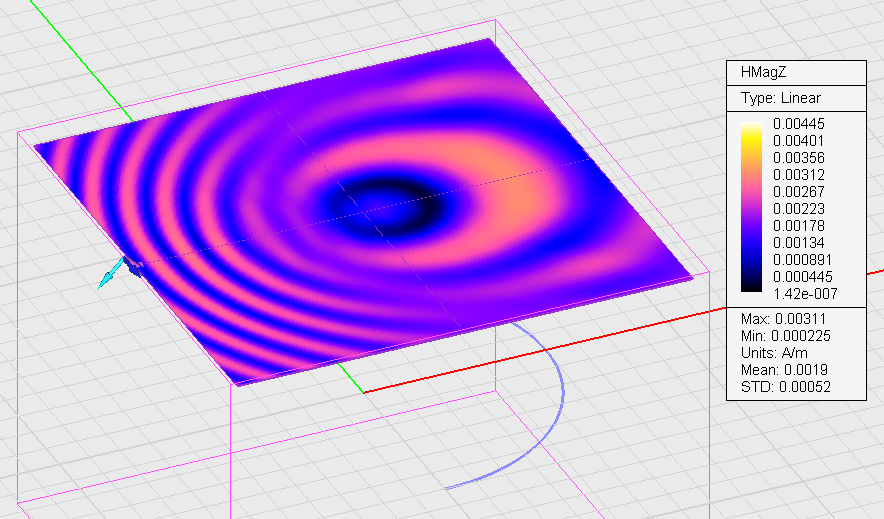Click the Mean: 0.0019 statistic
Screen dimensions: 884x519
[x=784, y=370]
